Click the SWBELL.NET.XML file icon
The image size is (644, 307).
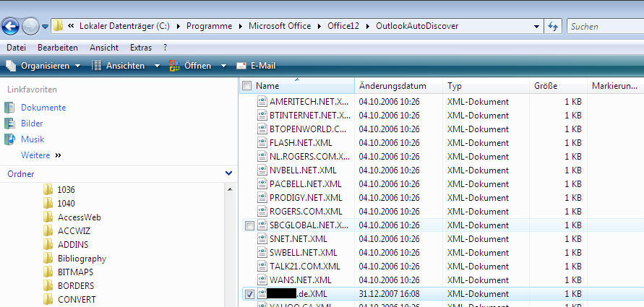point(262,252)
